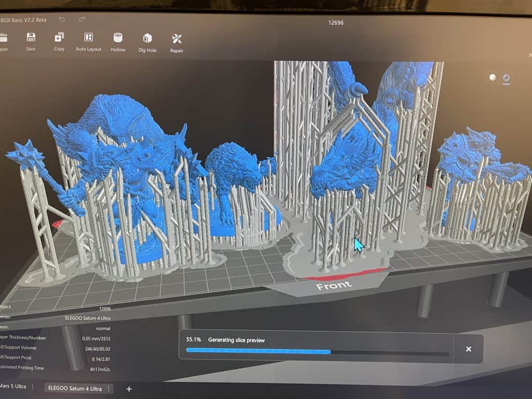Add a new printer tab with plus
Viewport: 532px width, 399px height.
coord(129,389)
